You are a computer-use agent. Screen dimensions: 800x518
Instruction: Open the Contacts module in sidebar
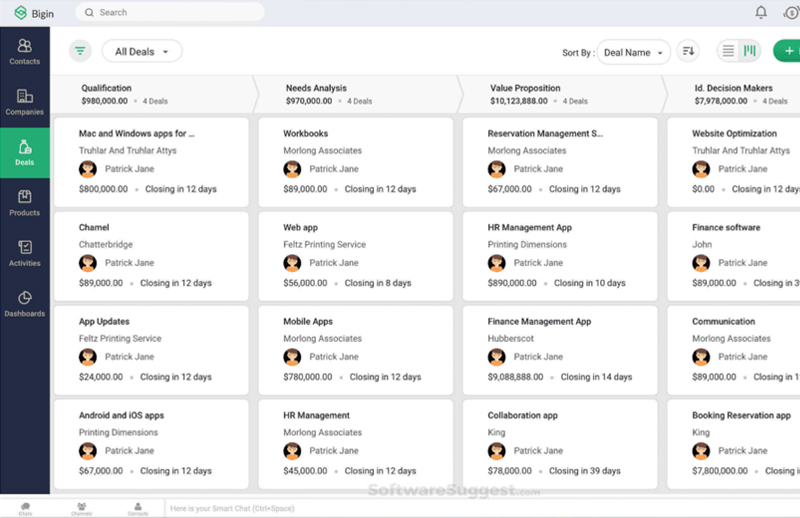click(x=25, y=51)
